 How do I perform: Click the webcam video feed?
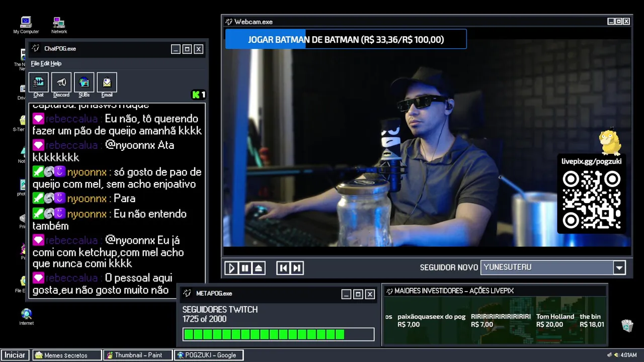click(x=427, y=143)
